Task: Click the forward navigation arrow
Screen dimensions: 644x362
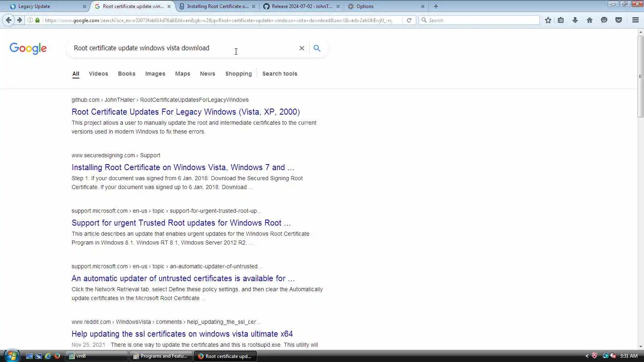Action: click(x=19, y=20)
